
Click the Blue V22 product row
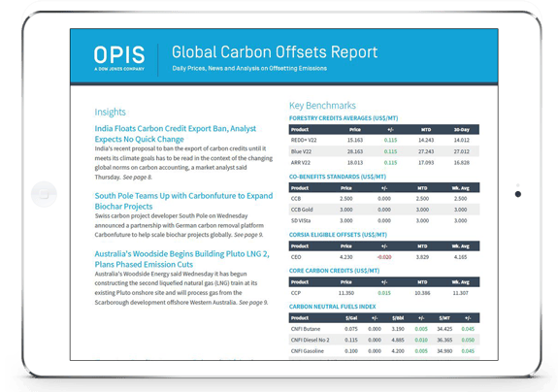coord(384,151)
